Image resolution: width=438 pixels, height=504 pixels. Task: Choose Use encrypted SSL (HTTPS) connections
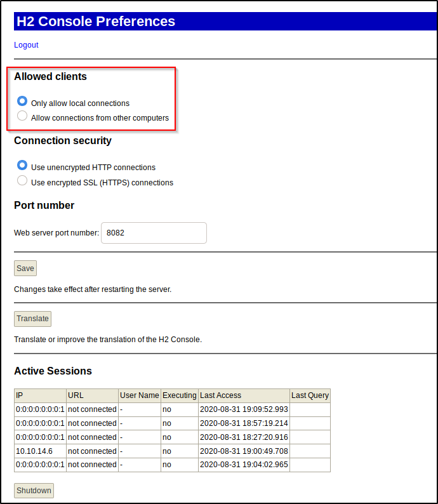22,180
